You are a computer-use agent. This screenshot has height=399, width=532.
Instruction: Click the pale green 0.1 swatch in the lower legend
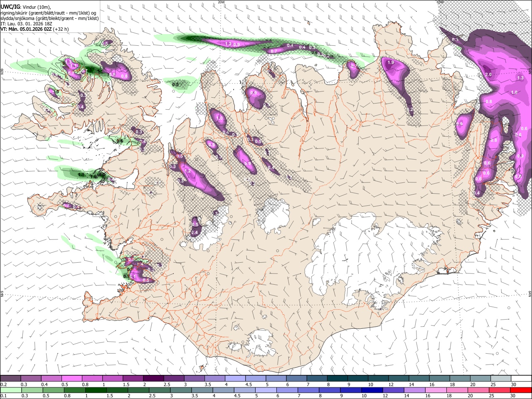pyautogui.click(x=11, y=390)
